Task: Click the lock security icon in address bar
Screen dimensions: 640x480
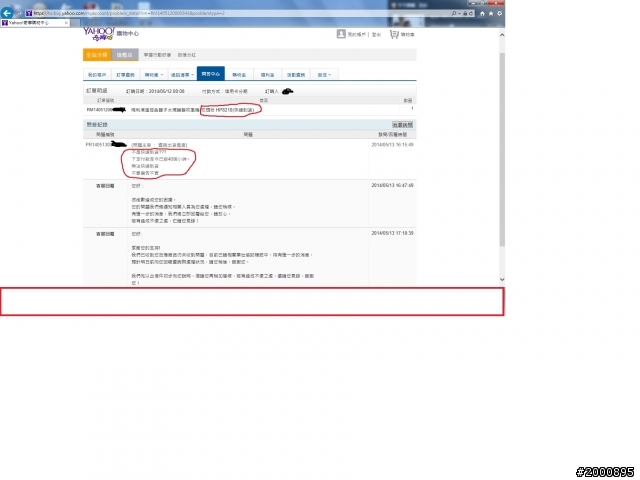Action: [465, 13]
